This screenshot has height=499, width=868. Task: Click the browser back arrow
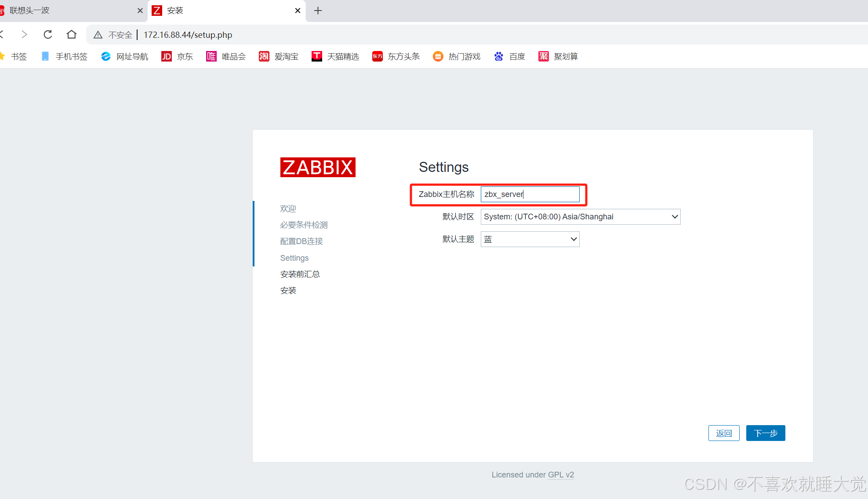[x=2, y=34]
